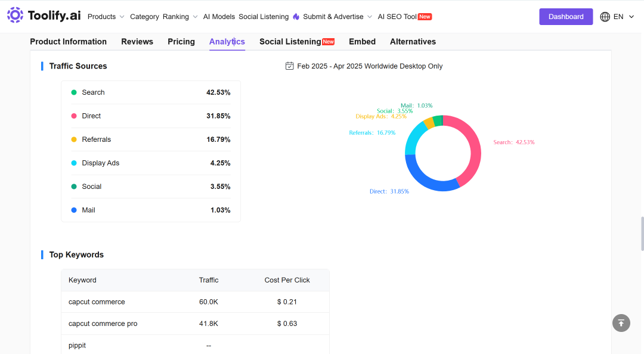Click the Top Keywords heading

pos(76,254)
